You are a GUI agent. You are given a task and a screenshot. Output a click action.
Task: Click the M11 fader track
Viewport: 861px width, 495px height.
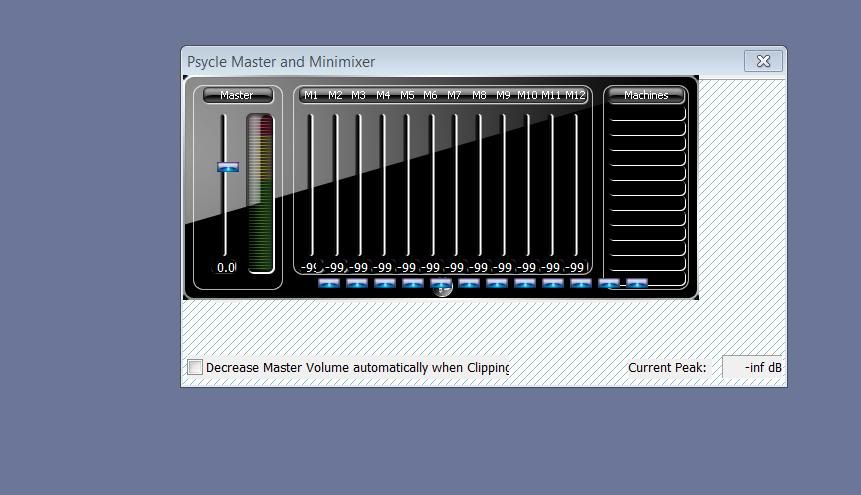pos(552,185)
